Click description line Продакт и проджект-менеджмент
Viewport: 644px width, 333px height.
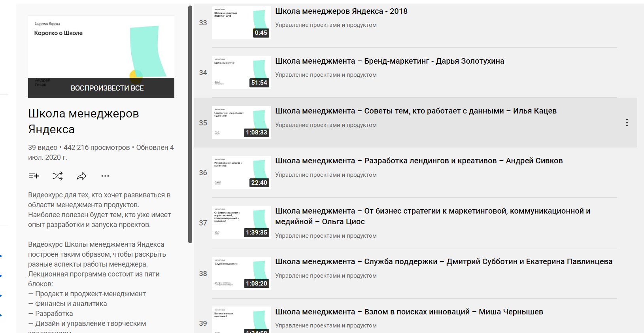(x=87, y=294)
